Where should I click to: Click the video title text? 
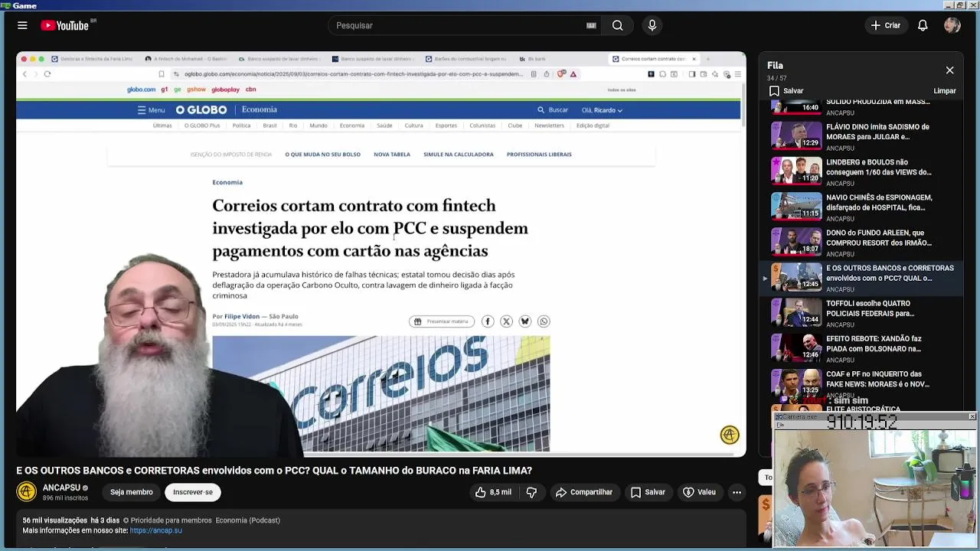coord(274,471)
